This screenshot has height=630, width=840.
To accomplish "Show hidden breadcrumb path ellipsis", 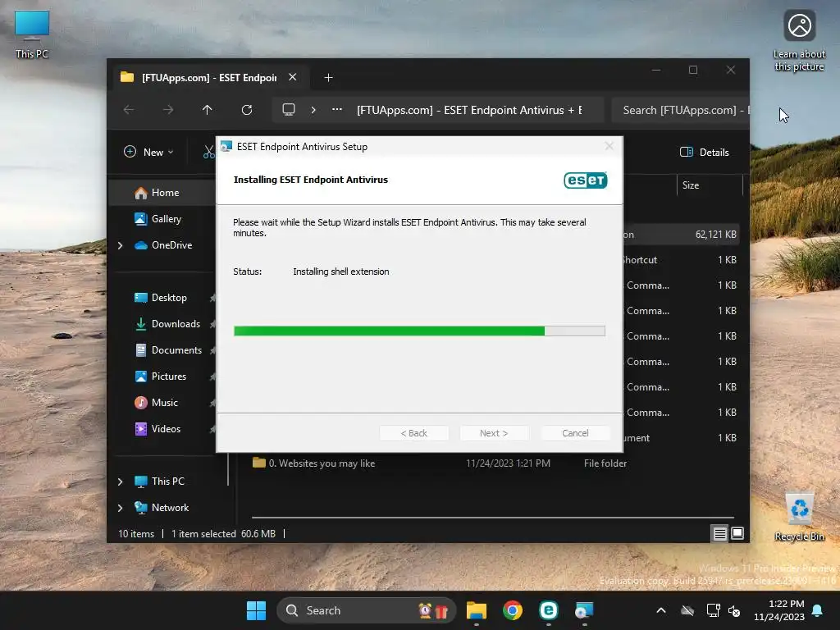I will coord(337,110).
